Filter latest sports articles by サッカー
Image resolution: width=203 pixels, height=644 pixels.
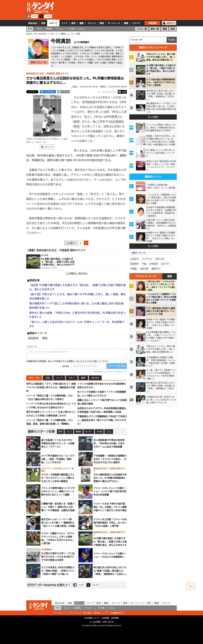pos(89,432)
